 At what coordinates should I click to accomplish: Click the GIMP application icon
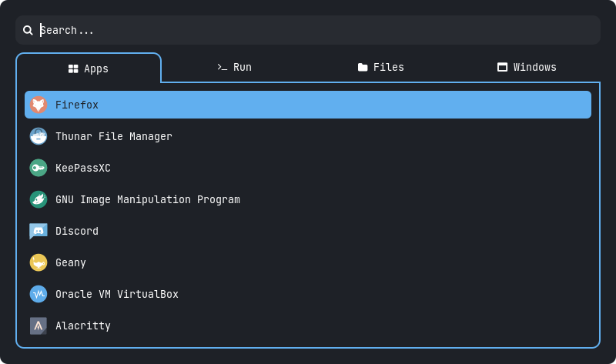tap(38, 199)
